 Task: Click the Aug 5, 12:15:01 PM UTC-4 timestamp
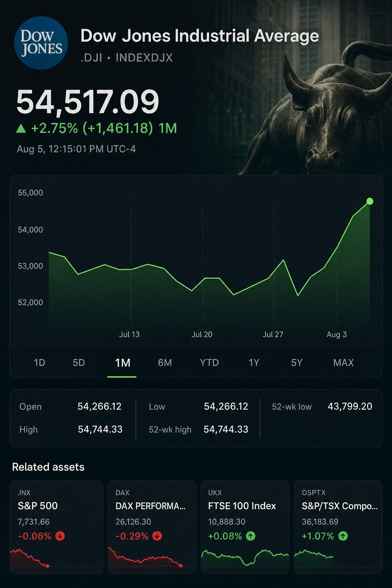click(x=76, y=149)
